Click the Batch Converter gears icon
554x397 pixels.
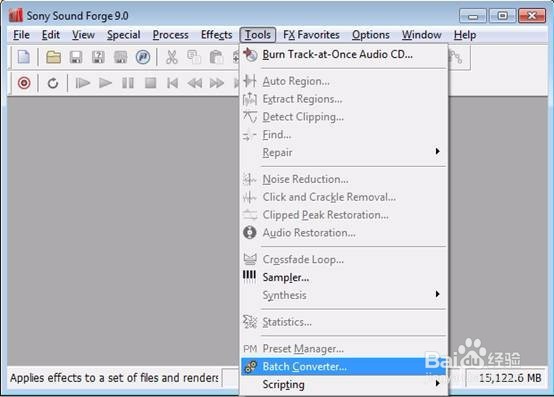pyautogui.click(x=251, y=367)
